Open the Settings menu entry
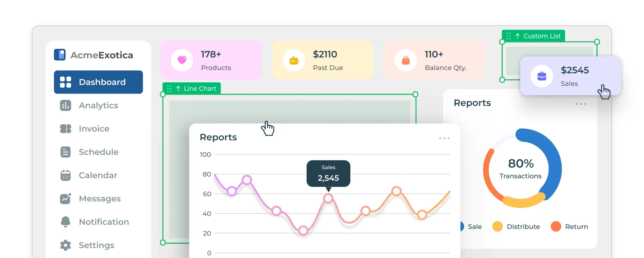The image size is (644, 258). click(98, 245)
